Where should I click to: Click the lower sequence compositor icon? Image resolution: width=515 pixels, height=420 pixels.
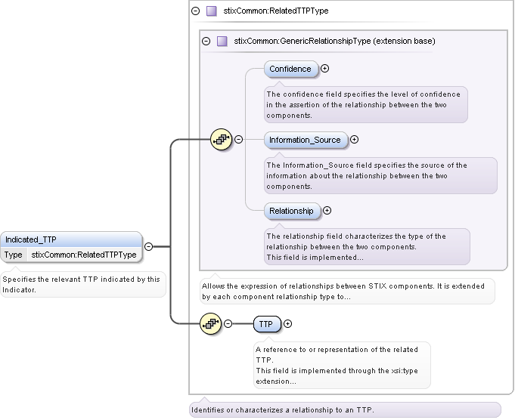coord(211,324)
